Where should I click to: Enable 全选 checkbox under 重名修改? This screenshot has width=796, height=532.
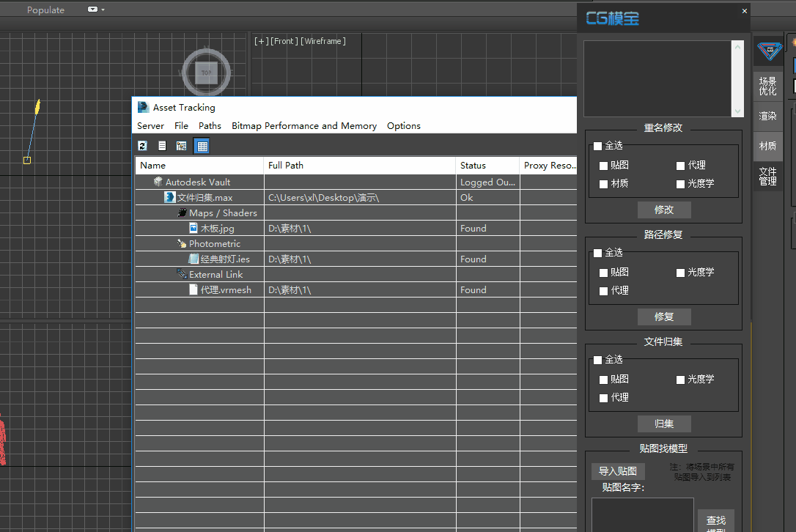(597, 146)
